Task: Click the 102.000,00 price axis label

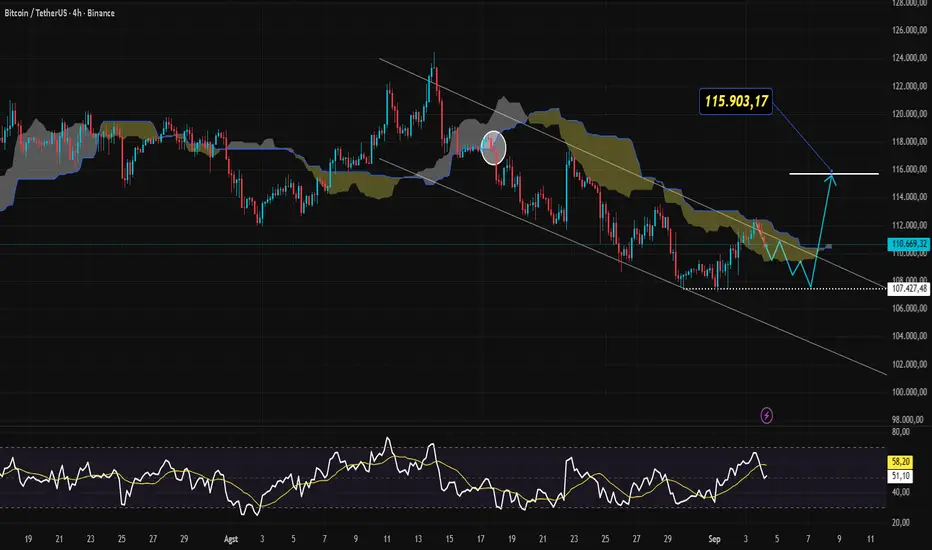Action: (909, 364)
